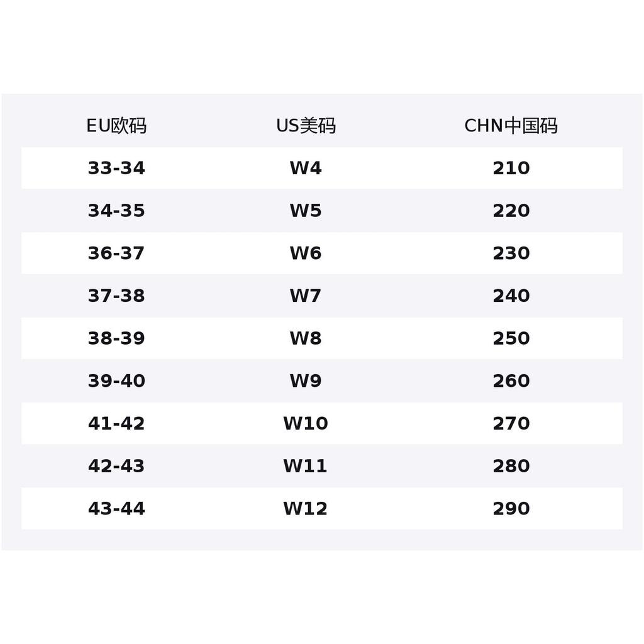Click the EU欧码 column header
The width and height of the screenshot is (644, 644).
pyautogui.click(x=116, y=126)
